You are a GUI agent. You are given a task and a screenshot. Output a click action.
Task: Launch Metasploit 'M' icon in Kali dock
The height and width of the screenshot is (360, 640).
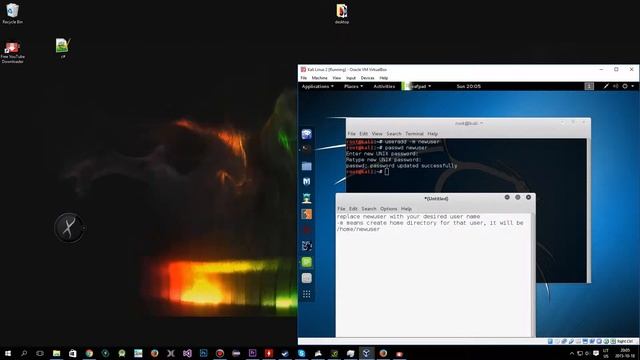click(307, 182)
